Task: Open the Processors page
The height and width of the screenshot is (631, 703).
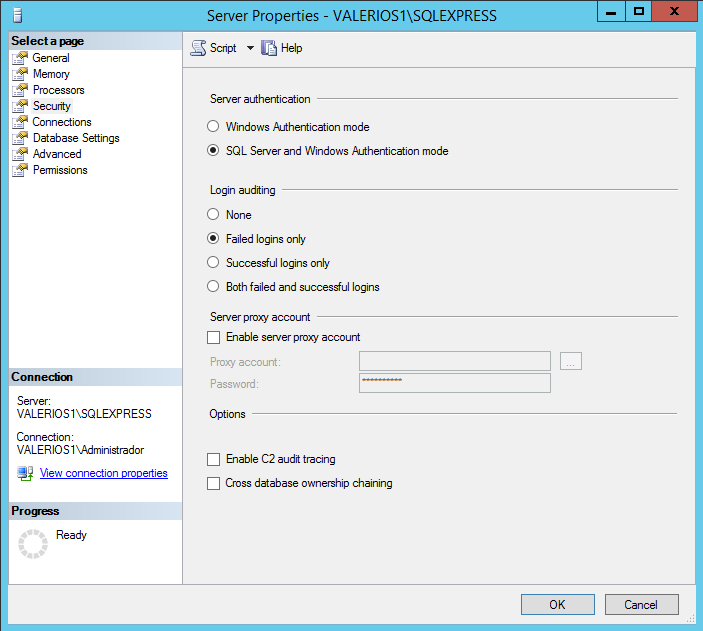Action: 59,90
